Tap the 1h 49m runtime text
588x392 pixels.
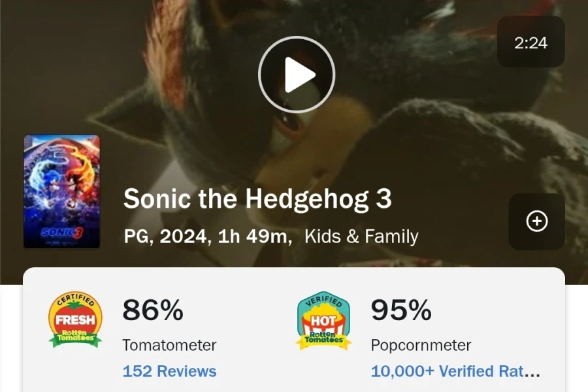[253, 237]
